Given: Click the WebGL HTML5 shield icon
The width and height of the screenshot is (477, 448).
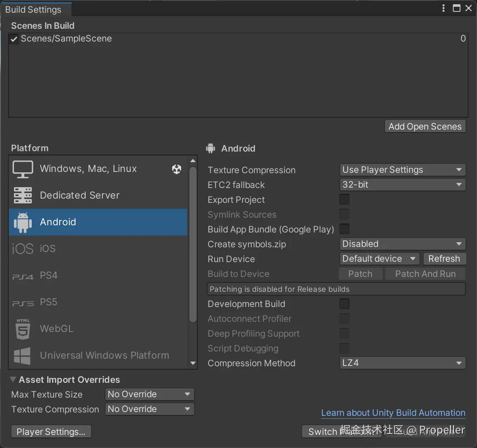Looking at the screenshot, I should [x=23, y=329].
